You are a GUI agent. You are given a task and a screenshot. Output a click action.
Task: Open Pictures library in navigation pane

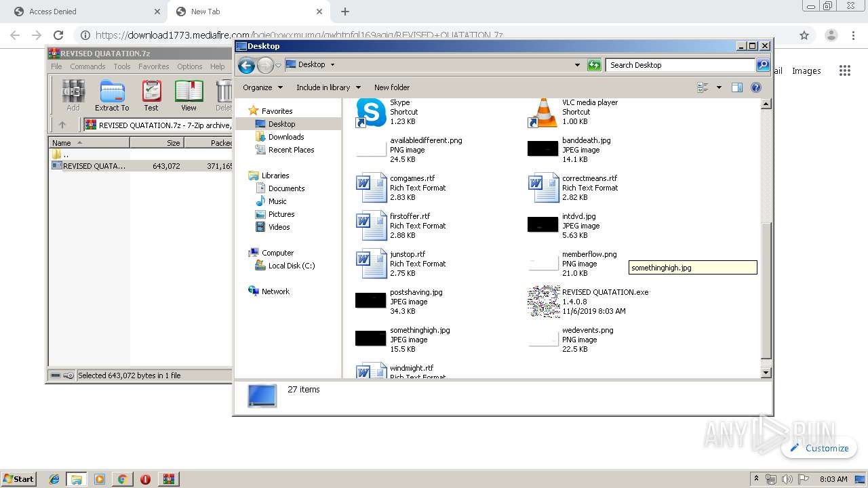tap(281, 214)
